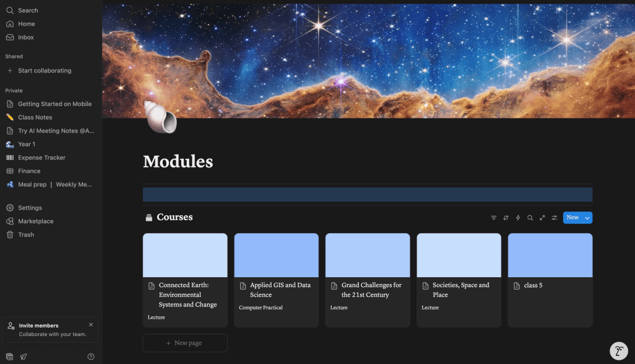635x364 pixels.
Task: Open the Expense Tracker page
Action: coord(42,158)
